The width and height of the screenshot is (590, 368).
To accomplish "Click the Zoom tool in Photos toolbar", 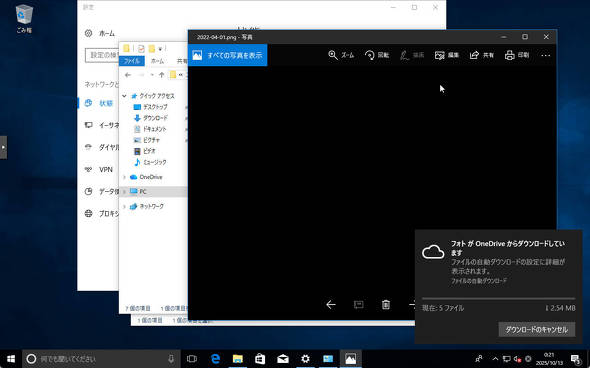I will (x=341, y=55).
